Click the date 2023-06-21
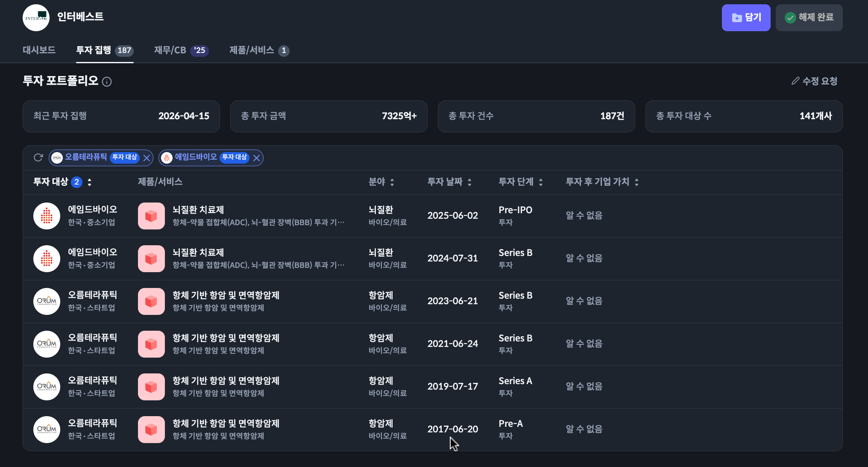Image resolution: width=868 pixels, height=467 pixels. click(453, 301)
